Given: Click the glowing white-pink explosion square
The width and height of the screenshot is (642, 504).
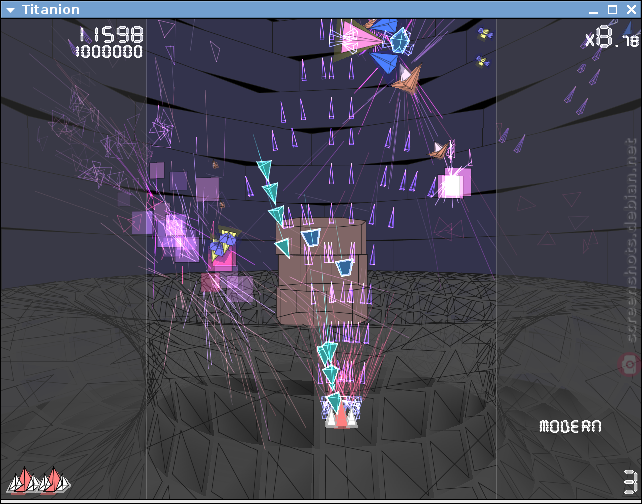Looking at the screenshot, I should 454,184.
